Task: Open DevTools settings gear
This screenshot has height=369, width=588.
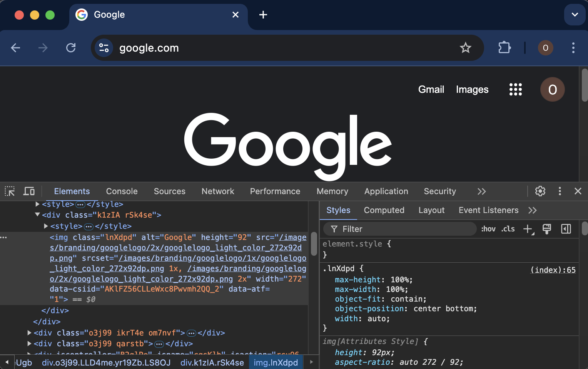Action: 540,191
